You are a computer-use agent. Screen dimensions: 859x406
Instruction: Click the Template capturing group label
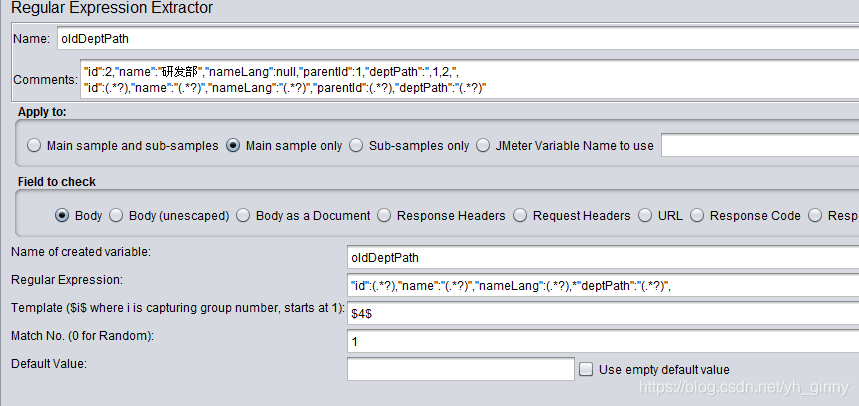[177, 308]
